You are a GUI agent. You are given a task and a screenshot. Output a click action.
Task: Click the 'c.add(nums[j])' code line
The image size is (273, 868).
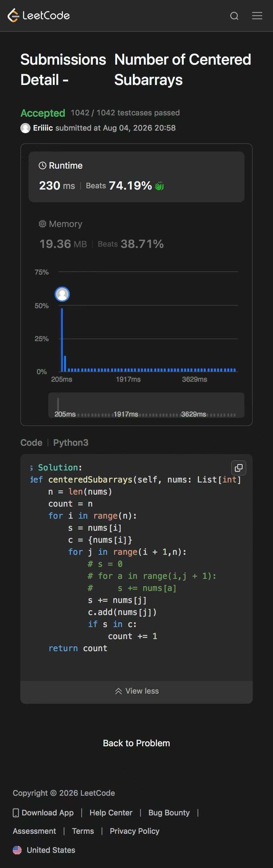122,612
